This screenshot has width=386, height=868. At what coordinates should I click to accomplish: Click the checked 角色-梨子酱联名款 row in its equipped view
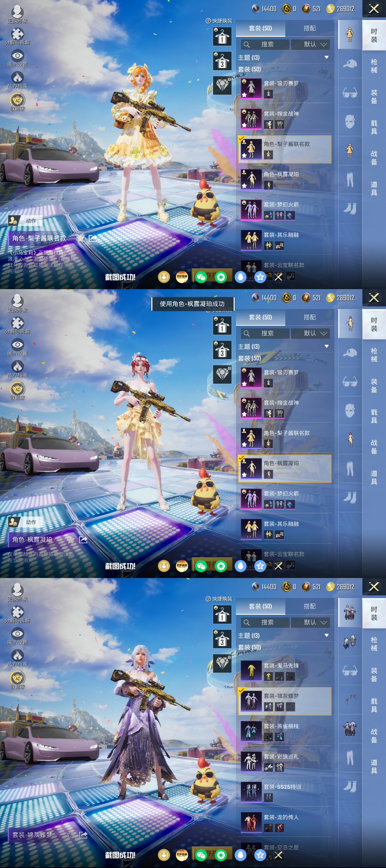(285, 149)
